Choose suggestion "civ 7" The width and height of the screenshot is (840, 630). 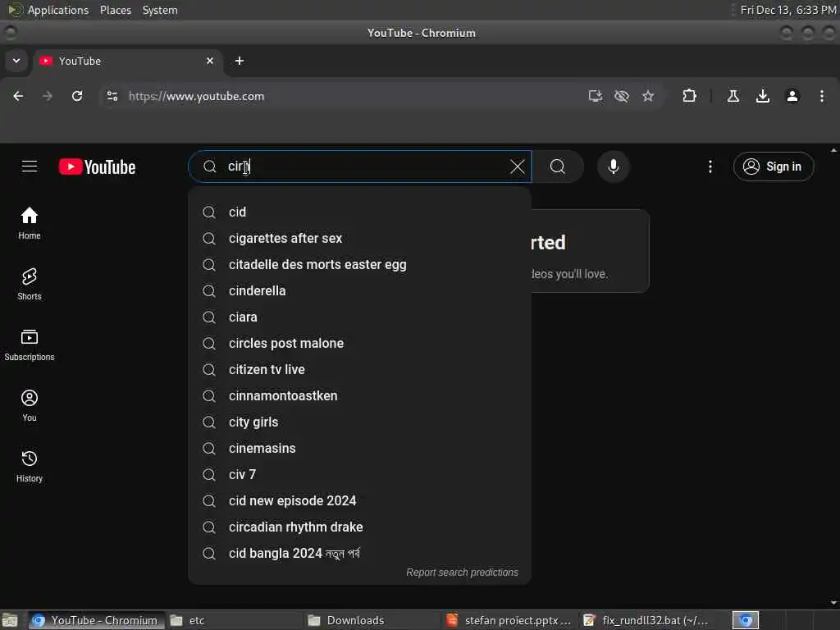pos(359,474)
